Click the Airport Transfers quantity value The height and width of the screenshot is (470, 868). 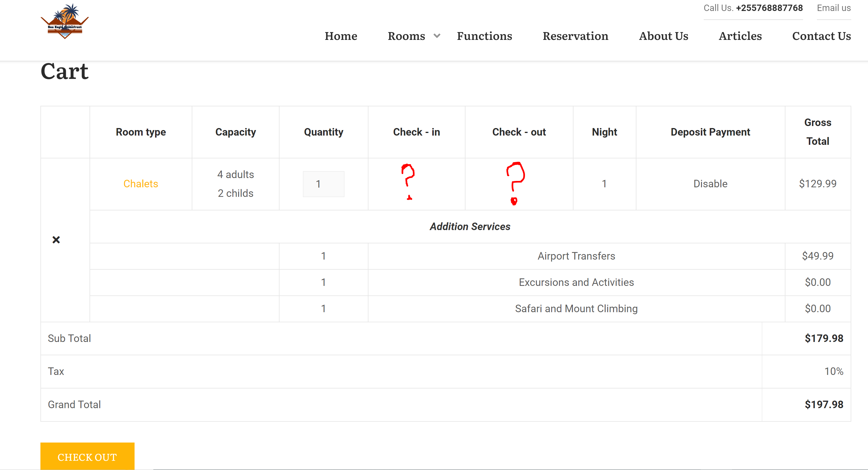click(x=323, y=256)
